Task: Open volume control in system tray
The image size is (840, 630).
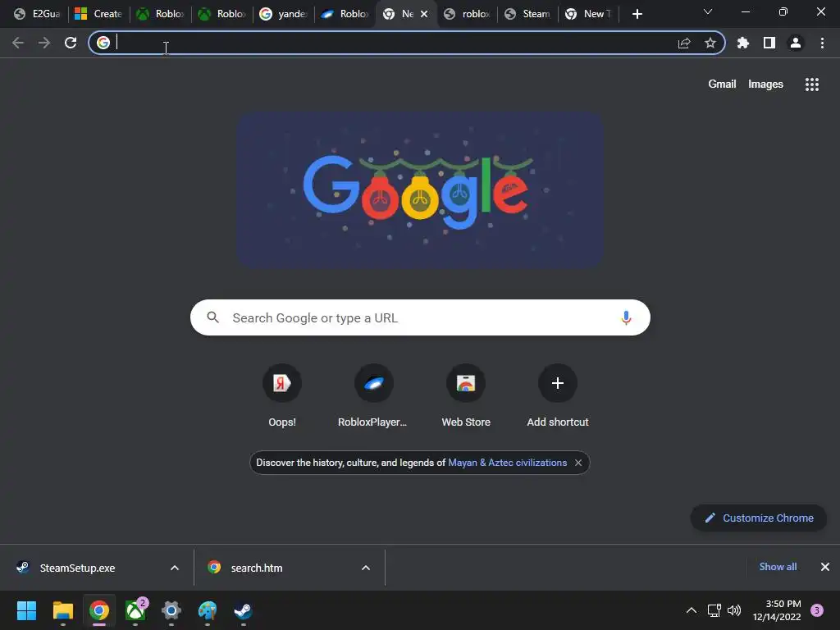Action: [x=734, y=610]
